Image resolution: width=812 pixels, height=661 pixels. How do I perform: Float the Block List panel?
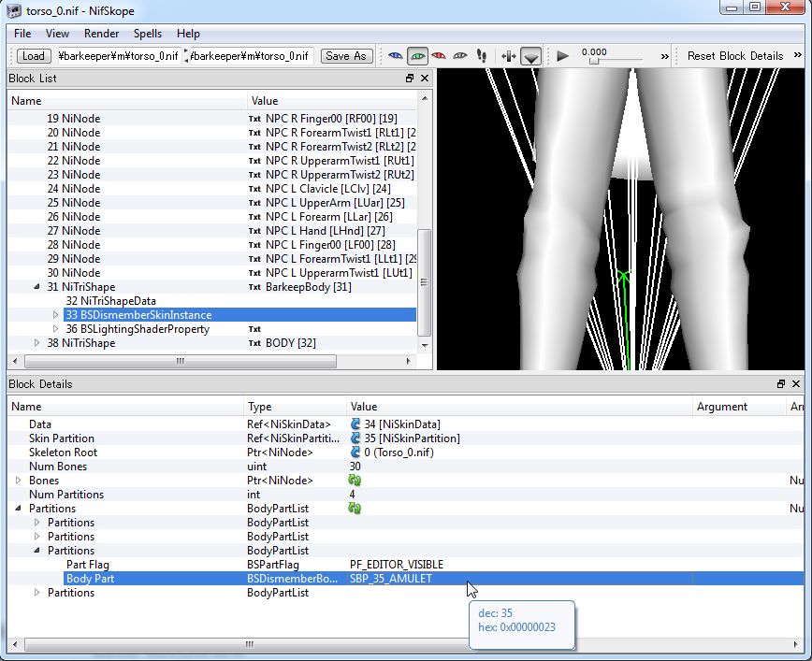pyautogui.click(x=410, y=79)
